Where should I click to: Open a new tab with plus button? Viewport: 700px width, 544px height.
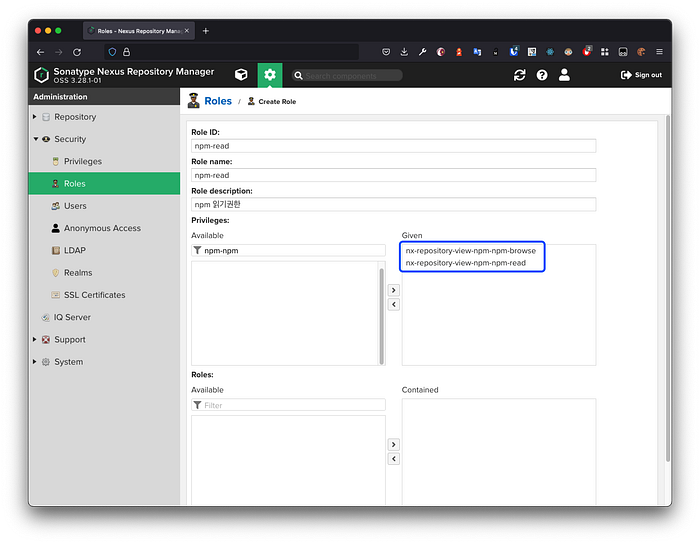pos(205,31)
